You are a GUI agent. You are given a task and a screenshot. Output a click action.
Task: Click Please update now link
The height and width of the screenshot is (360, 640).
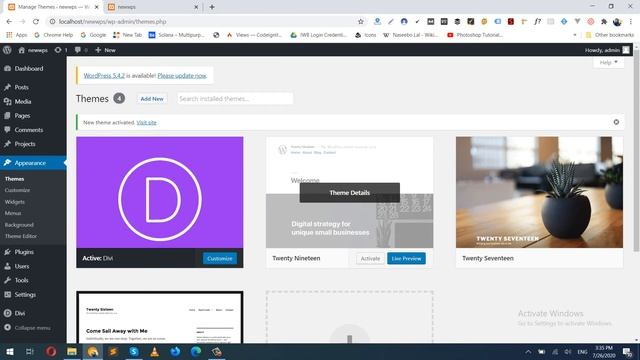182,76
